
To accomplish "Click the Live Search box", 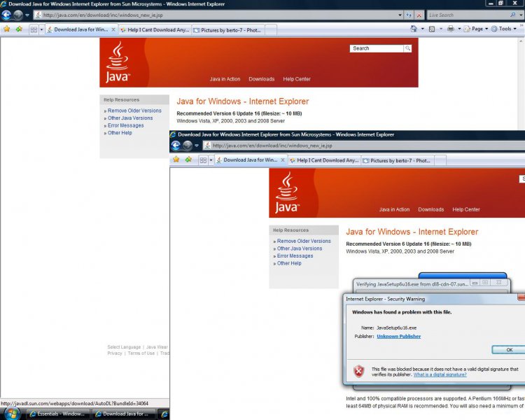I will [469, 15].
